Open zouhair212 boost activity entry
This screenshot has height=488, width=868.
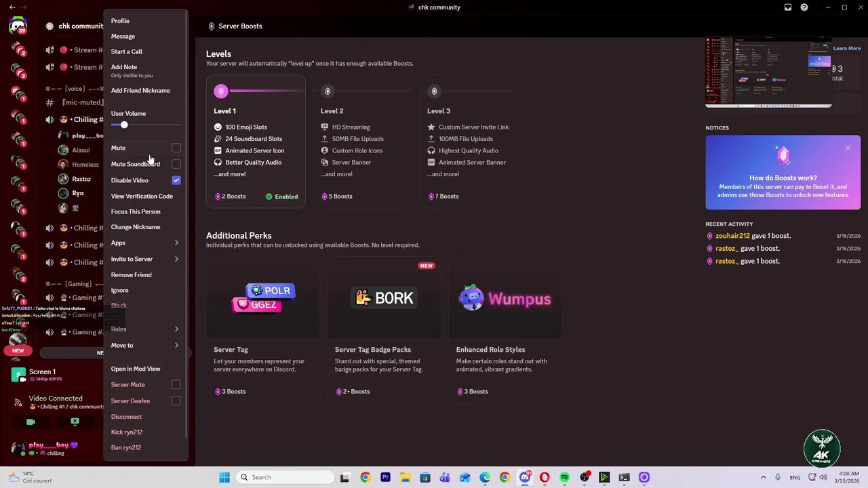[783, 236]
